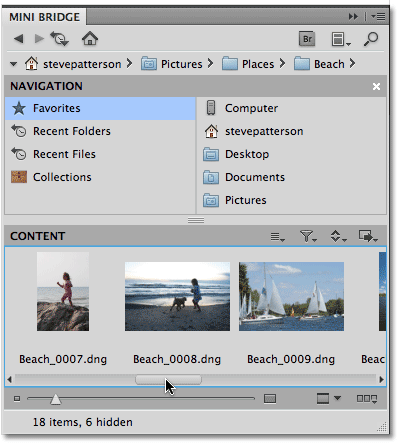The width and height of the screenshot is (397, 443).
Task: Click the scrollbar right arrow
Action: [381, 379]
